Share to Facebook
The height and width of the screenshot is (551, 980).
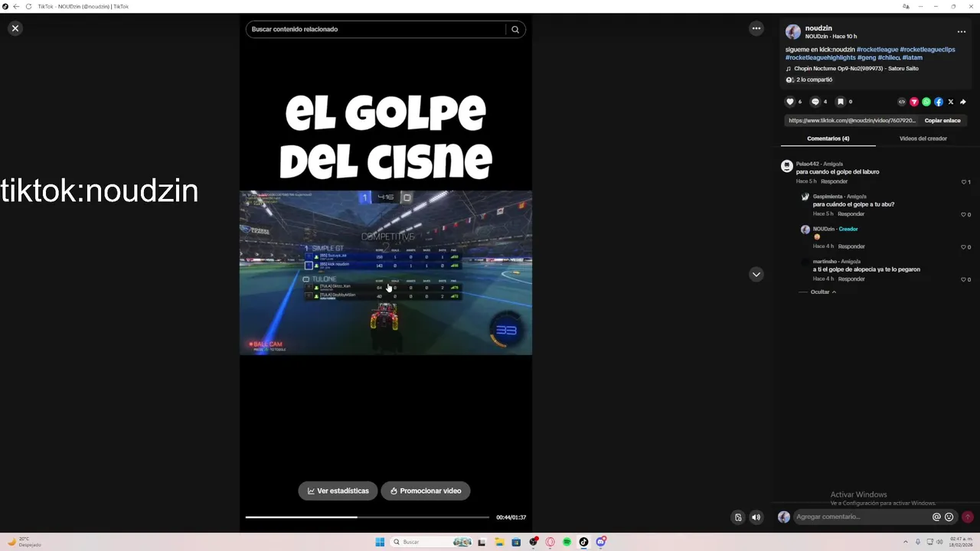[939, 102]
